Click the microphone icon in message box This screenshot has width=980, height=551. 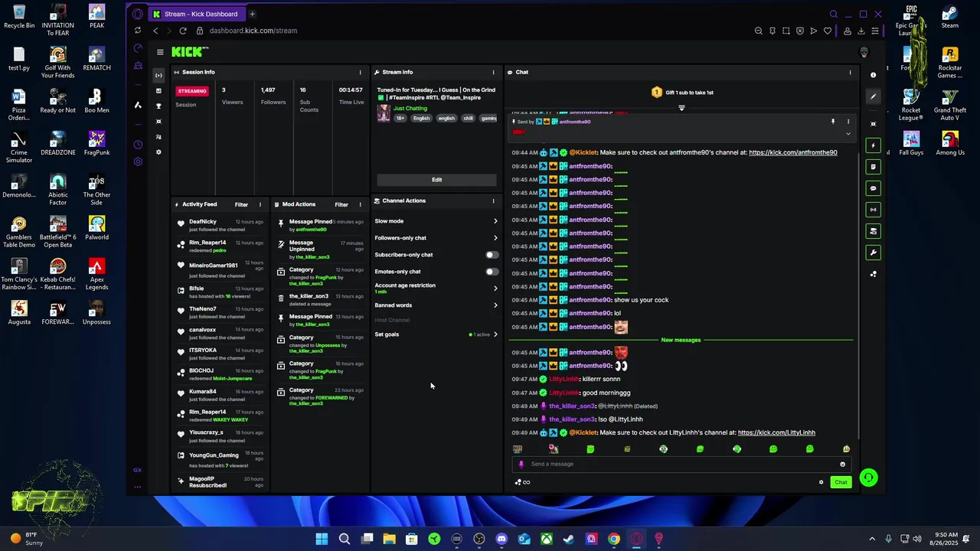pos(521,464)
